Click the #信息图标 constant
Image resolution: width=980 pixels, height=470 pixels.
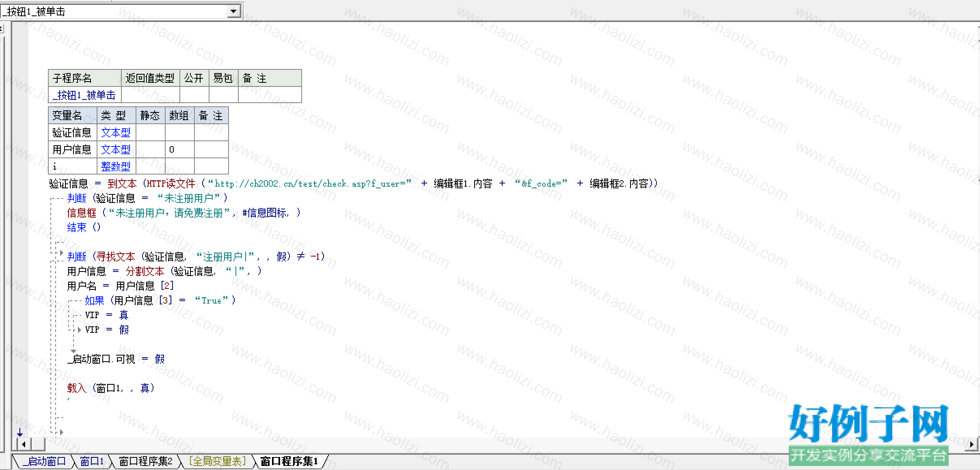point(265,213)
